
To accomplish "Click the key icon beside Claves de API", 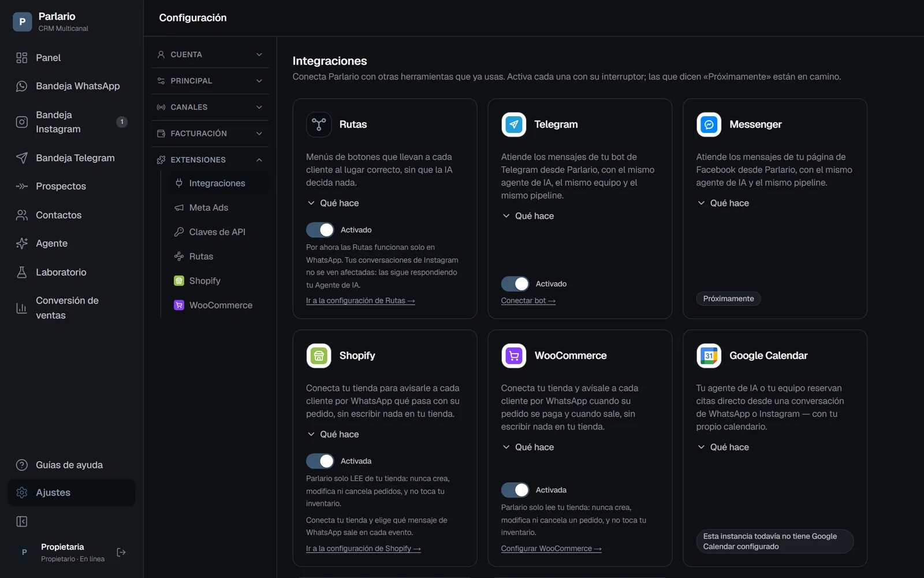I will pos(179,232).
